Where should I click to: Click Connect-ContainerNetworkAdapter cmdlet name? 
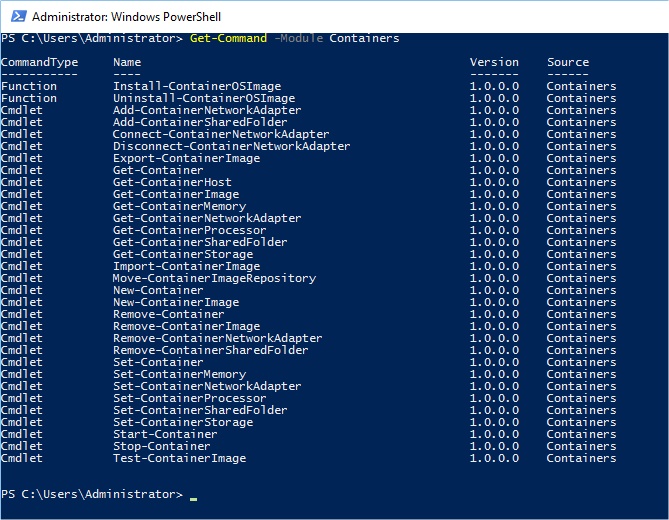(221, 134)
